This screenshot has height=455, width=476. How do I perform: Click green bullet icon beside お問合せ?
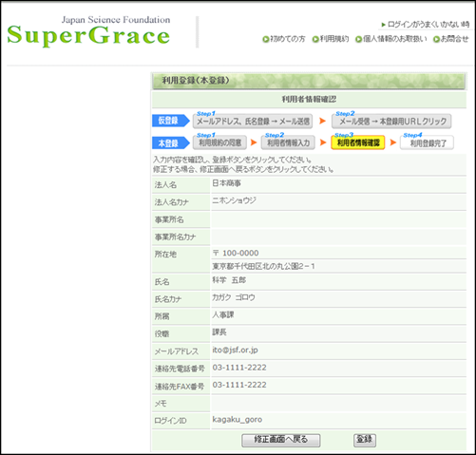436,39
